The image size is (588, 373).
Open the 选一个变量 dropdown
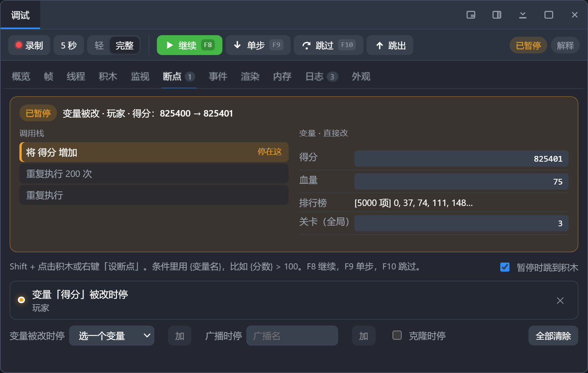[111, 336]
